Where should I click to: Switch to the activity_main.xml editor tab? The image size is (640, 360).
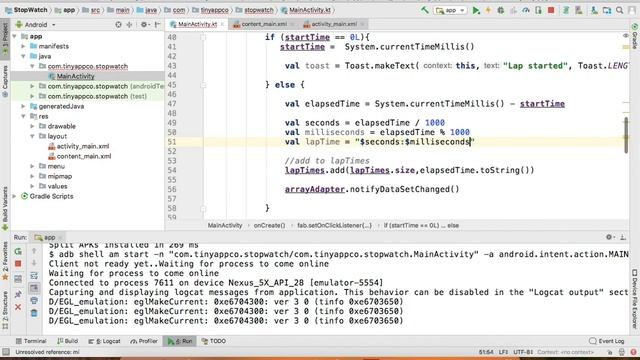point(333,24)
